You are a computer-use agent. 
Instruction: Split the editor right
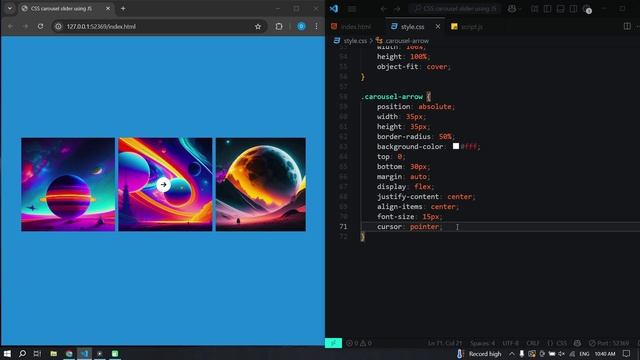click(627, 26)
